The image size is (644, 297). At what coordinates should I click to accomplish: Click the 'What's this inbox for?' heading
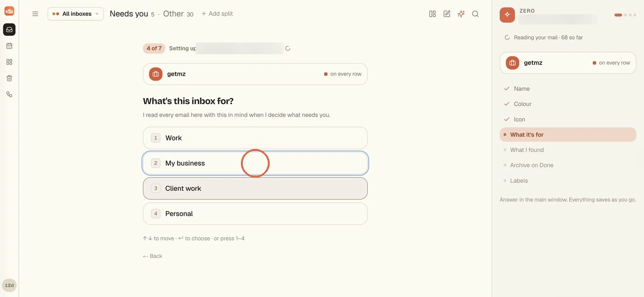click(x=188, y=101)
